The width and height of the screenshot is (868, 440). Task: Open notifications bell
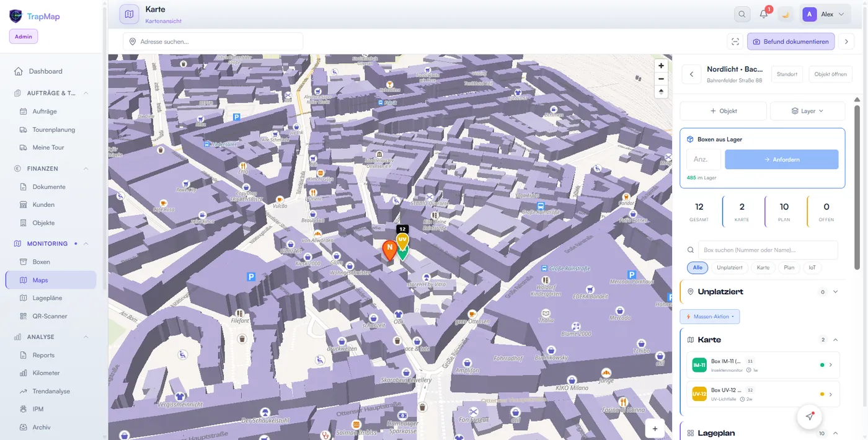point(764,14)
